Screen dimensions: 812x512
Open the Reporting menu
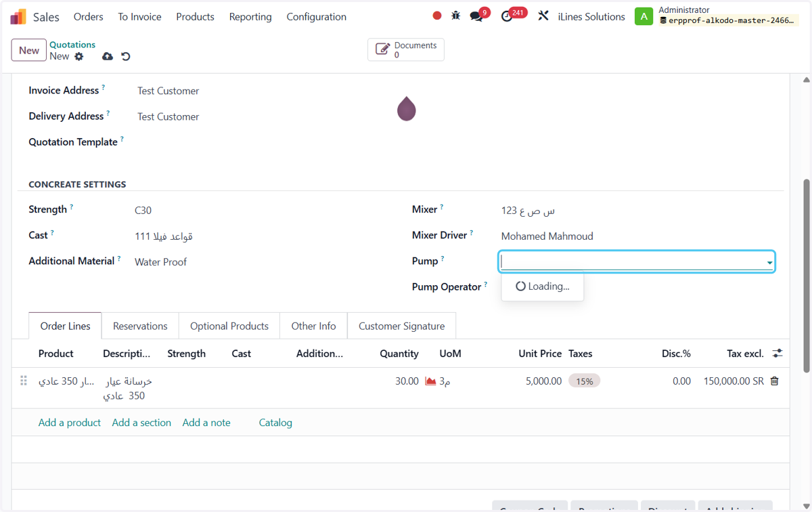[x=250, y=16]
